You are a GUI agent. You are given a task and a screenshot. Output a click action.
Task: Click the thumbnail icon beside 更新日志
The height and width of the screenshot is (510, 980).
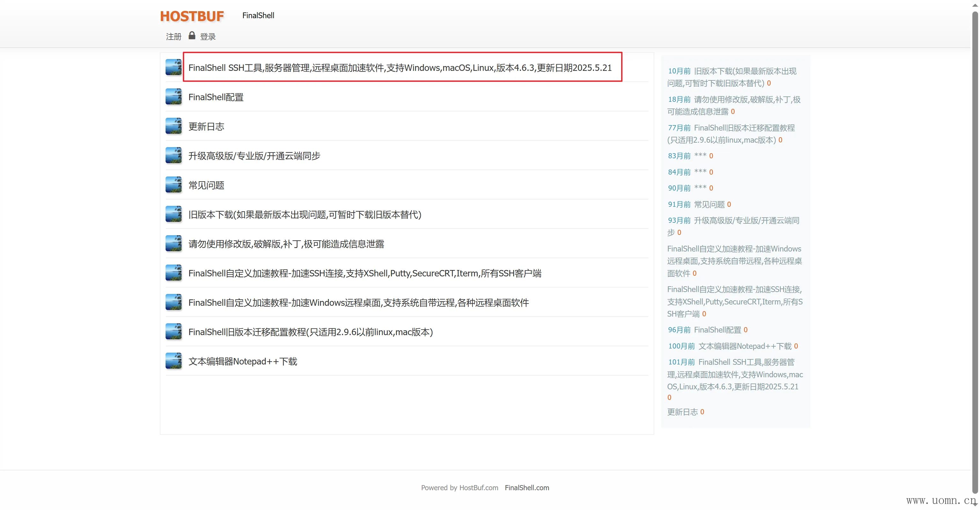[174, 126]
